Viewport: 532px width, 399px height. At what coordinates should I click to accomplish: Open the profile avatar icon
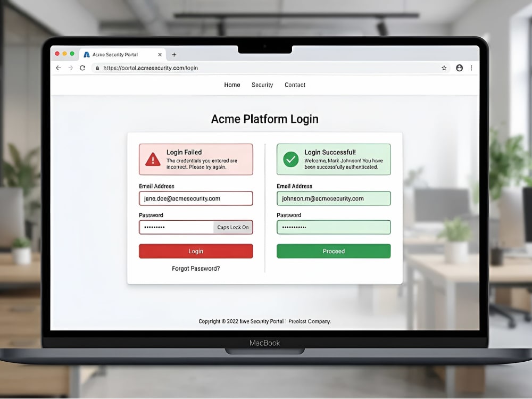(x=459, y=68)
